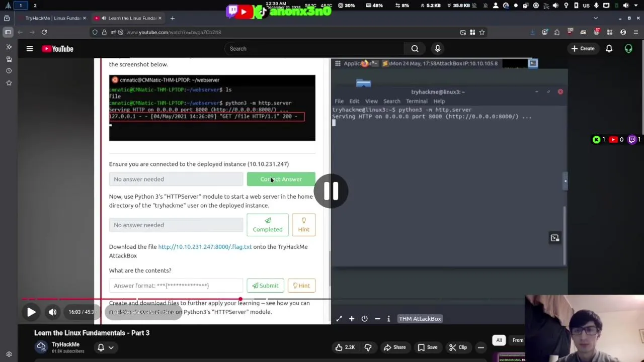644x362 pixels.
Task: Open US keyboard layout indicator
Action: pyautogui.click(x=586, y=6)
